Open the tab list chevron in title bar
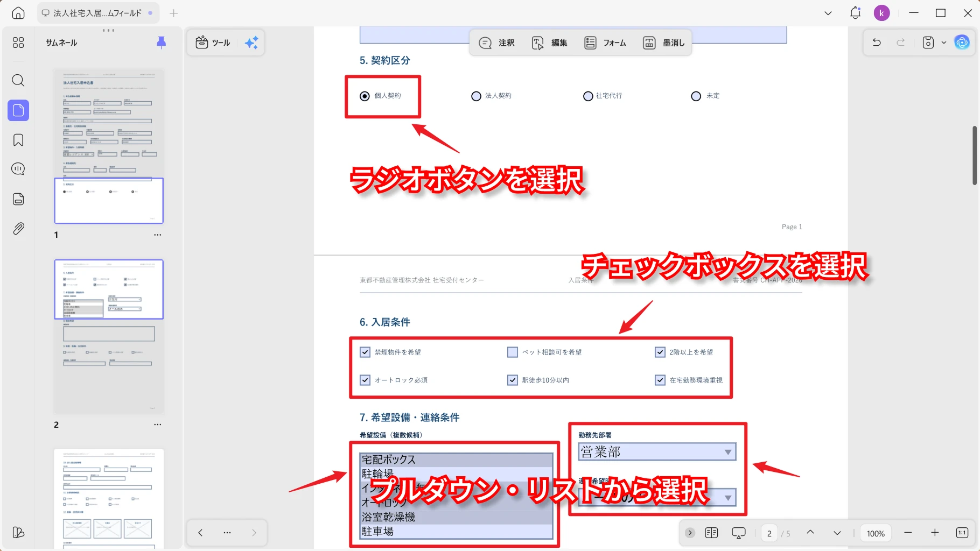Image resolution: width=980 pixels, height=551 pixels. point(828,13)
